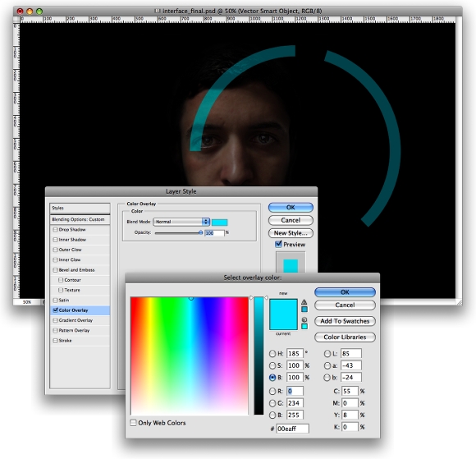
Task: Select the Blending Options: Custom entry
Action: point(80,219)
